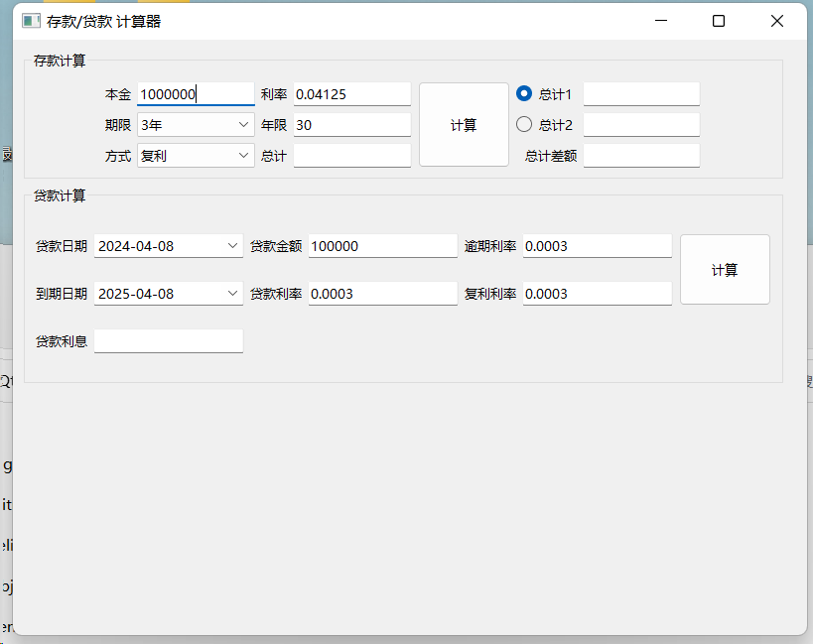Maximize the 存款/贷款 计算器 window
The width and height of the screenshot is (813, 644).
(x=719, y=21)
